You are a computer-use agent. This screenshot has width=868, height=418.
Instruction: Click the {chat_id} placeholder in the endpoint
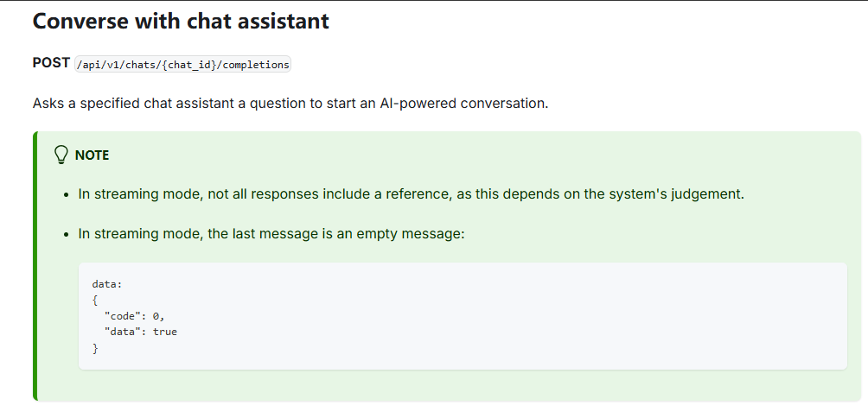coord(188,65)
